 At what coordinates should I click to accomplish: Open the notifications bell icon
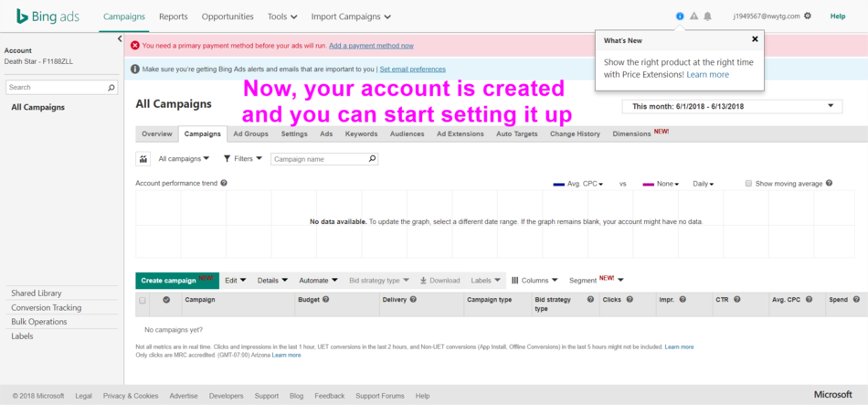(x=707, y=16)
